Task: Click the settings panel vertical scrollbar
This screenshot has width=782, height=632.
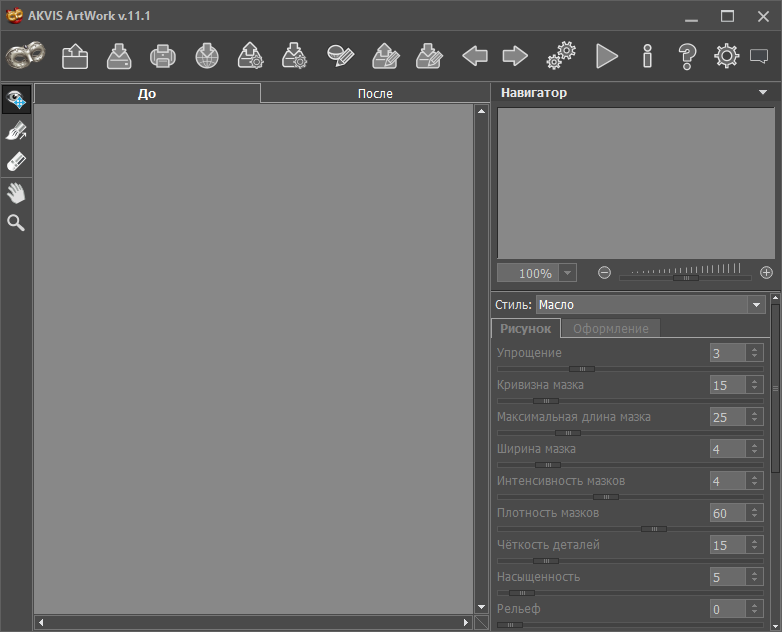Action: (x=775, y=388)
